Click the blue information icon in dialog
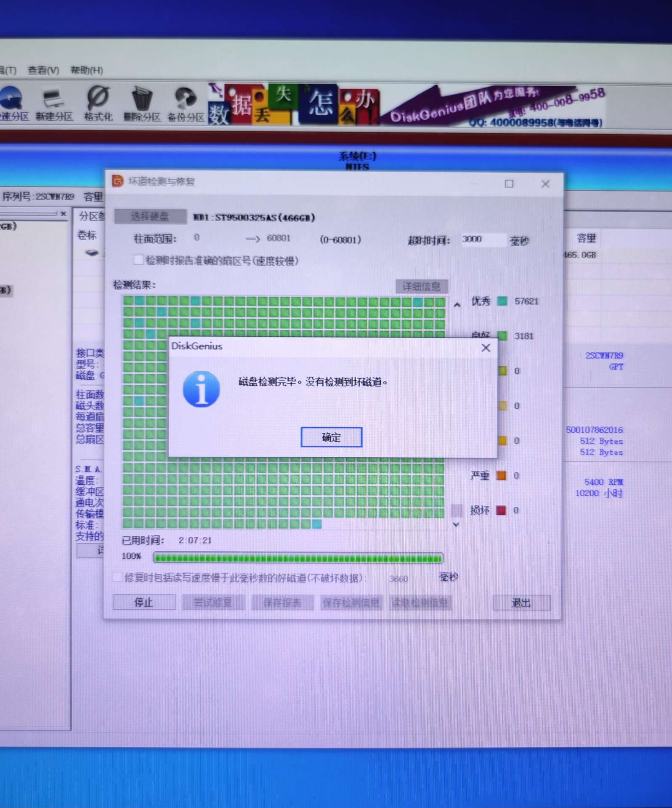Viewport: 672px width, 808px height. pos(201,389)
